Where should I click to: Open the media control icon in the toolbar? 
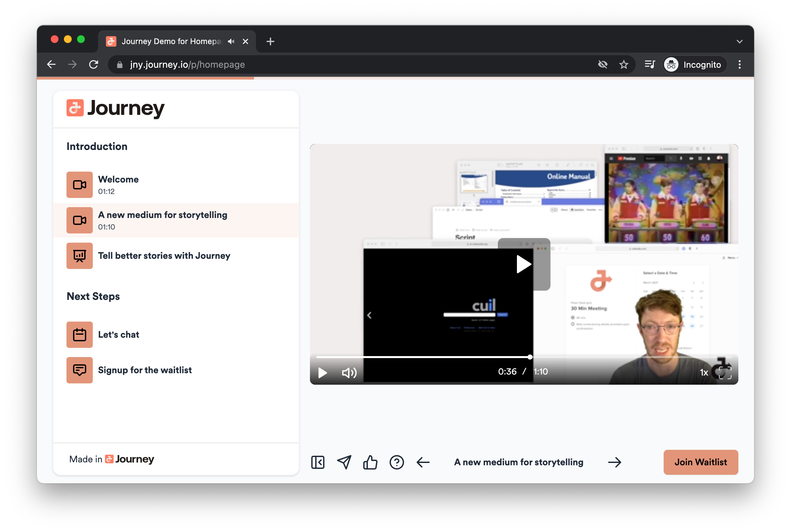click(650, 64)
